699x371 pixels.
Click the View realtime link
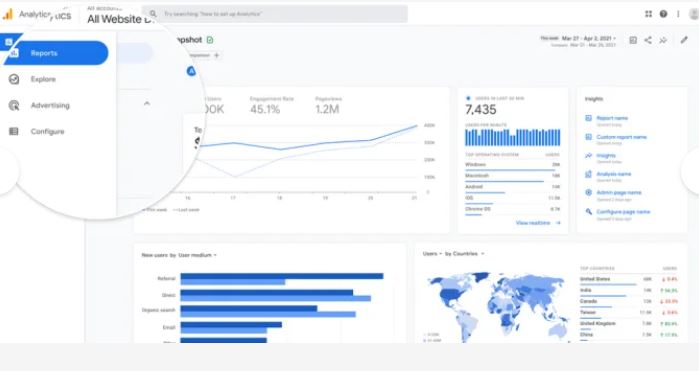[x=533, y=223]
